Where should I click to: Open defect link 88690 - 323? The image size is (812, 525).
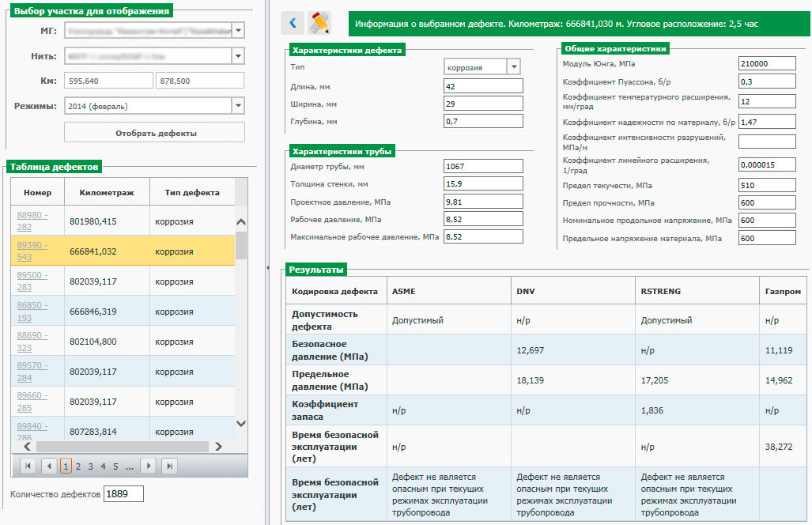click(x=32, y=342)
